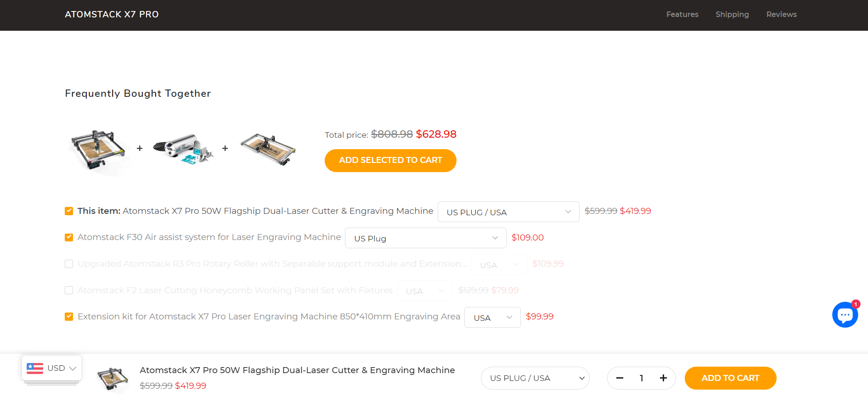This screenshot has width=868, height=402.
Task: Go to the Features nav item
Action: (682, 15)
